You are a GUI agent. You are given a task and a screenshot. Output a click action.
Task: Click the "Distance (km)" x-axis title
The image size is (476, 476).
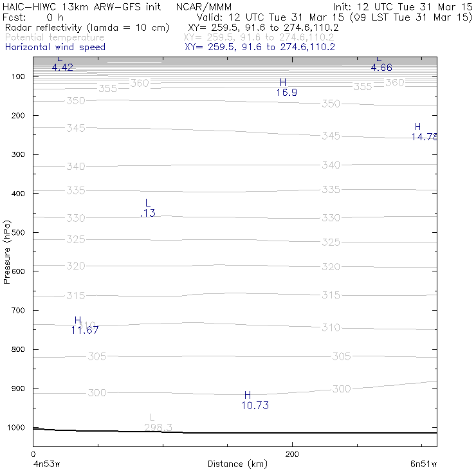tap(237, 464)
